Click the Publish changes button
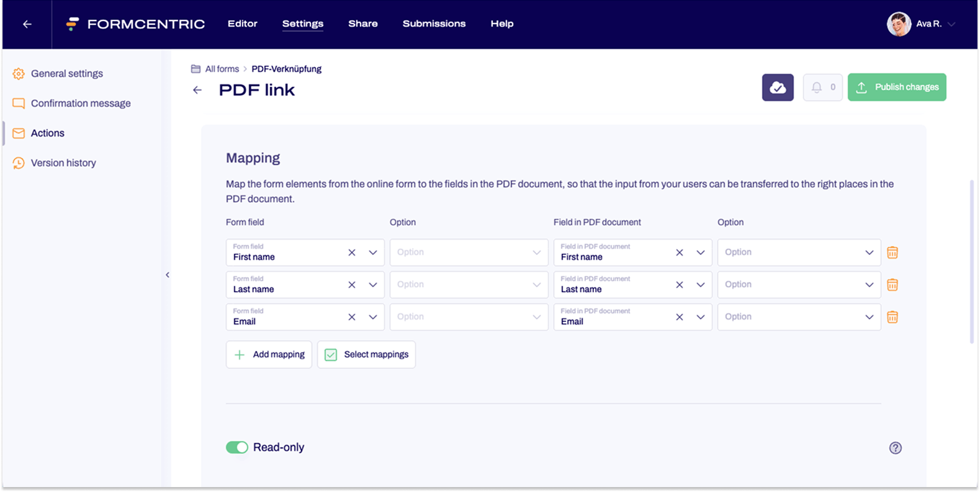The height and width of the screenshot is (492, 980). coord(897,87)
